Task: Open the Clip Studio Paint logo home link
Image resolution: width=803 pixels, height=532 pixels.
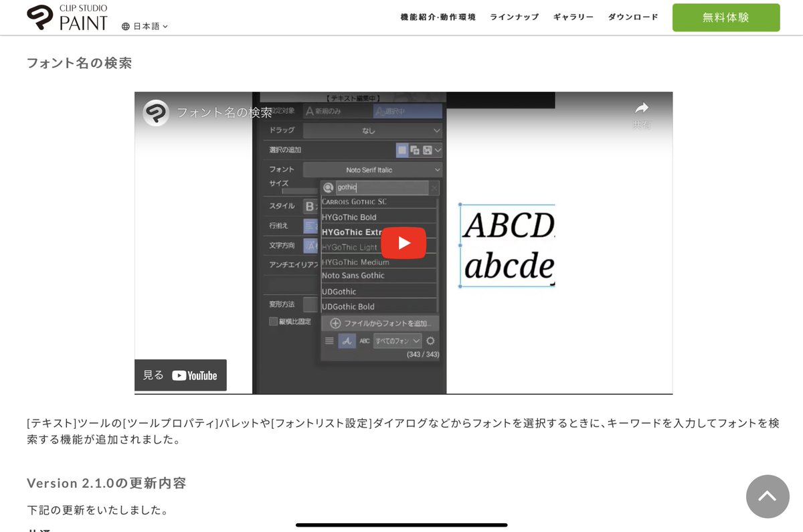Action: click(67, 17)
